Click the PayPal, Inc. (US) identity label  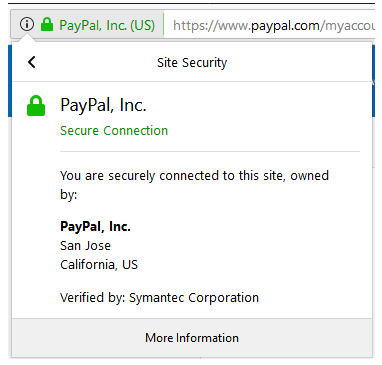107,25
